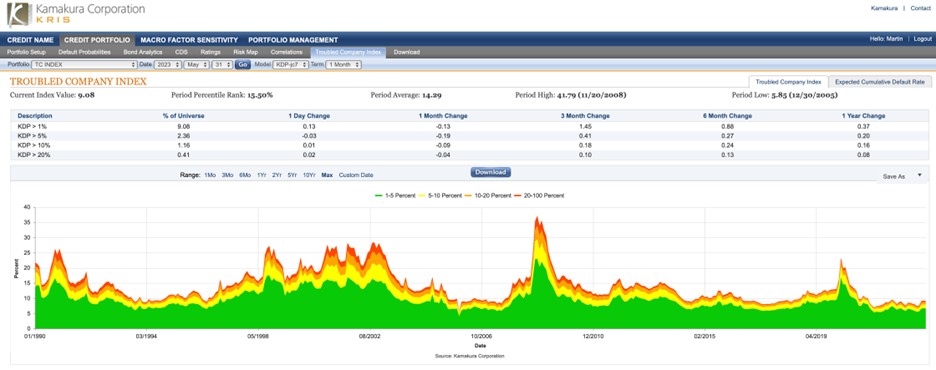Click the 1 Year Change column header
The image size is (936, 370).
[x=863, y=116]
